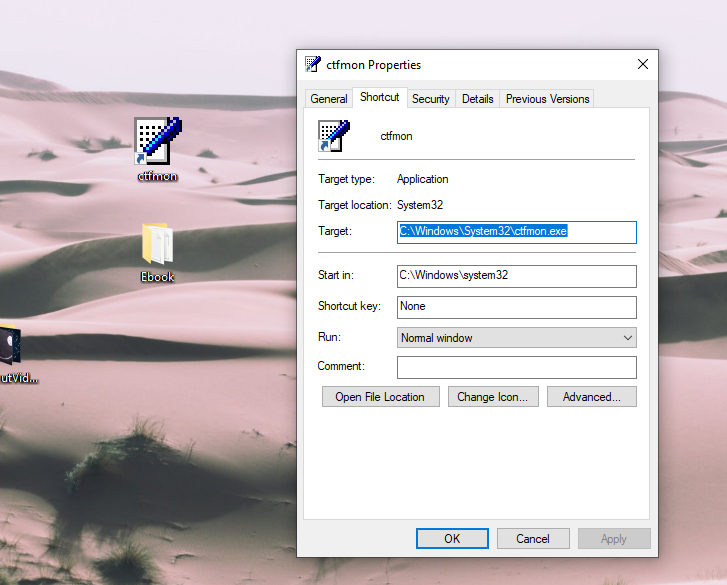Switch to the Shortcut tab
Viewport: 727px width, 585px height.
(x=379, y=97)
